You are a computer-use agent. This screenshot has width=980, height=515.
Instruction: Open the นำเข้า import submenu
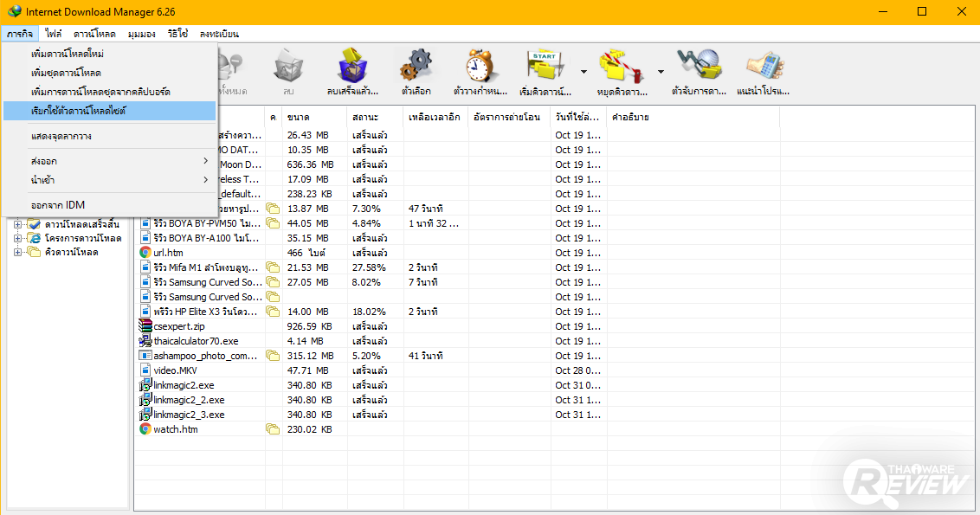tap(109, 180)
